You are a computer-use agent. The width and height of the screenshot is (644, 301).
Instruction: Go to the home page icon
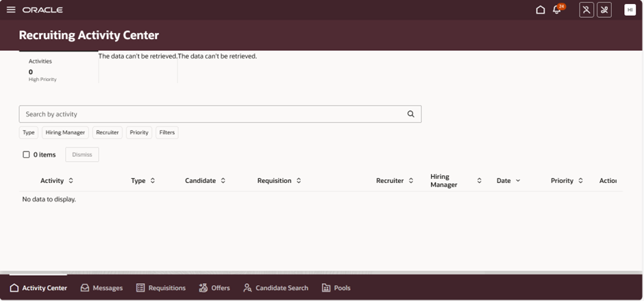tap(541, 10)
